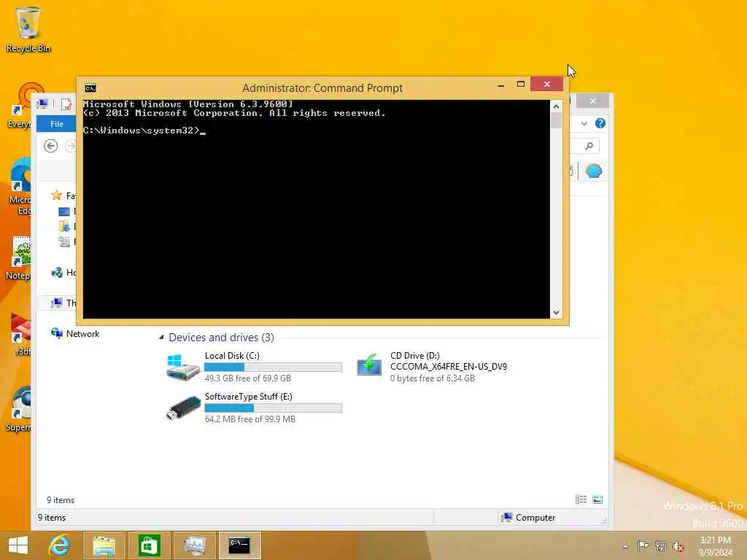Go back with Explorer's back arrow
Screen dimensions: 747x560
(x=50, y=146)
